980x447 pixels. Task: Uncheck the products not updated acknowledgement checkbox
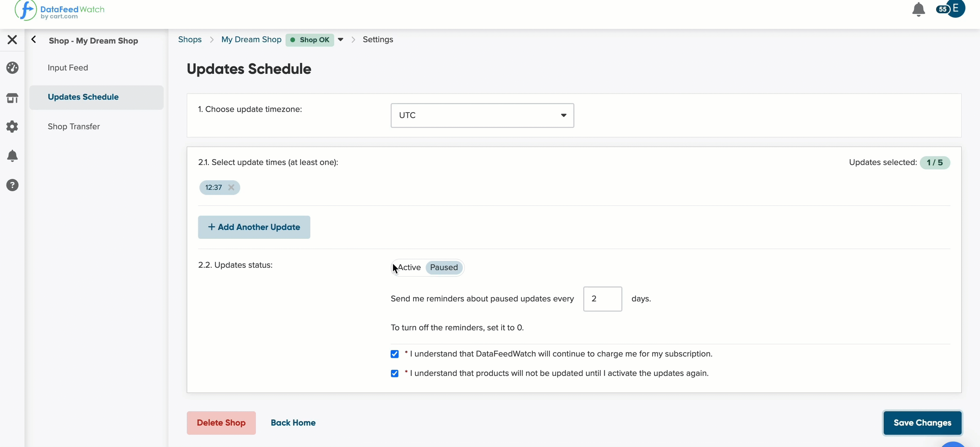(x=394, y=374)
